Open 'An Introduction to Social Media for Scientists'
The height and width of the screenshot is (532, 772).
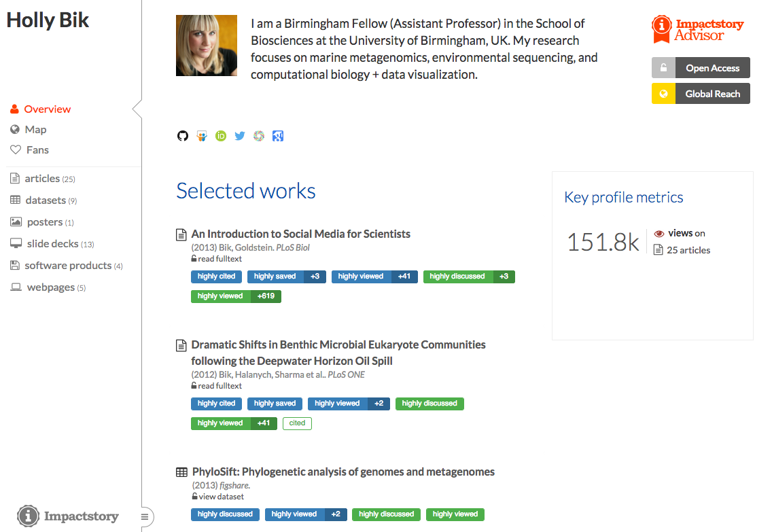[x=300, y=234]
